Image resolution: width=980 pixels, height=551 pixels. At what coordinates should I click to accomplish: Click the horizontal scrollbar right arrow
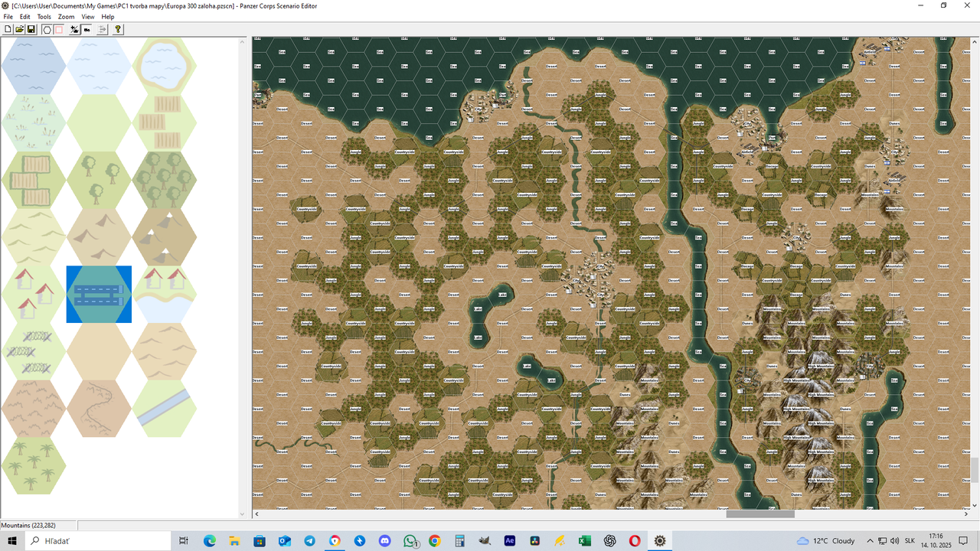pos(966,514)
